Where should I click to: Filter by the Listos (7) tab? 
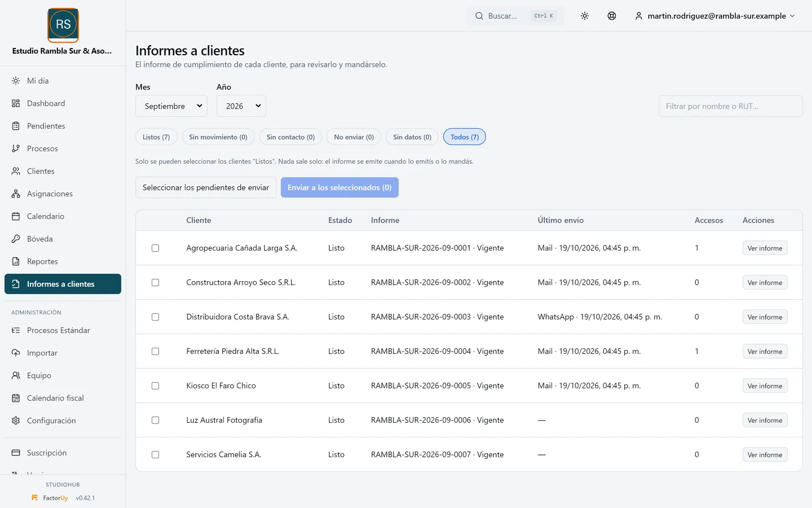(x=156, y=137)
